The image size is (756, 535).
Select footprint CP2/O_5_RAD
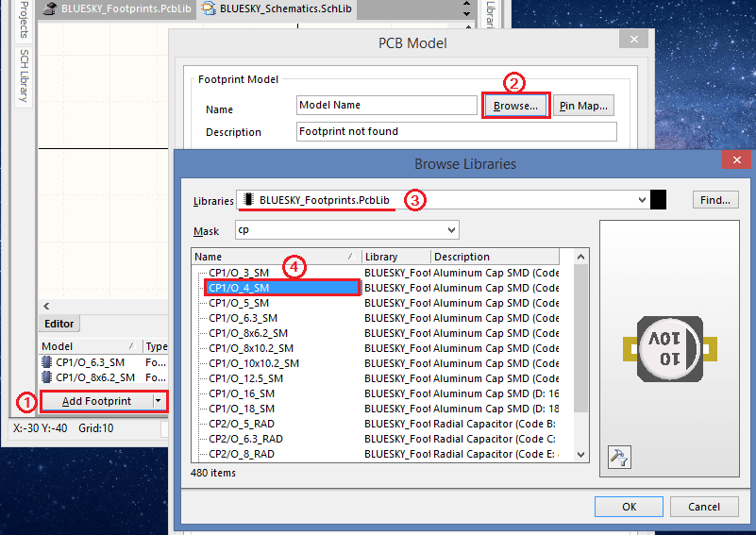tap(242, 424)
